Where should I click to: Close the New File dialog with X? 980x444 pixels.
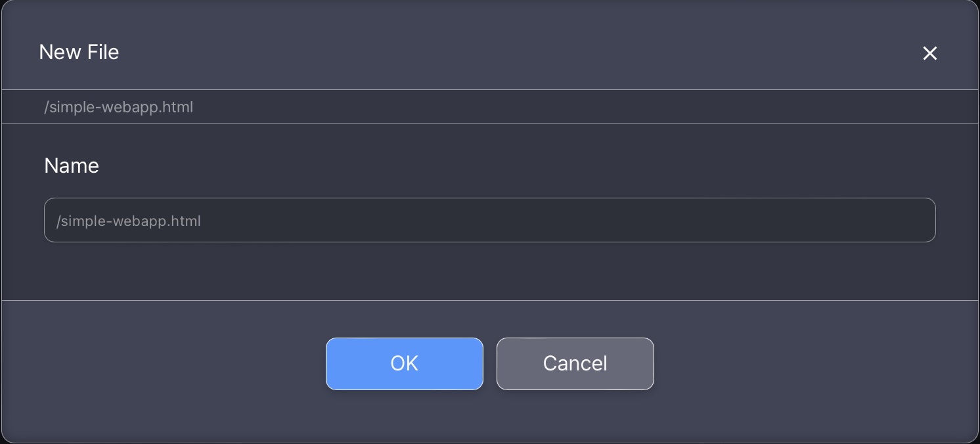pyautogui.click(x=929, y=53)
